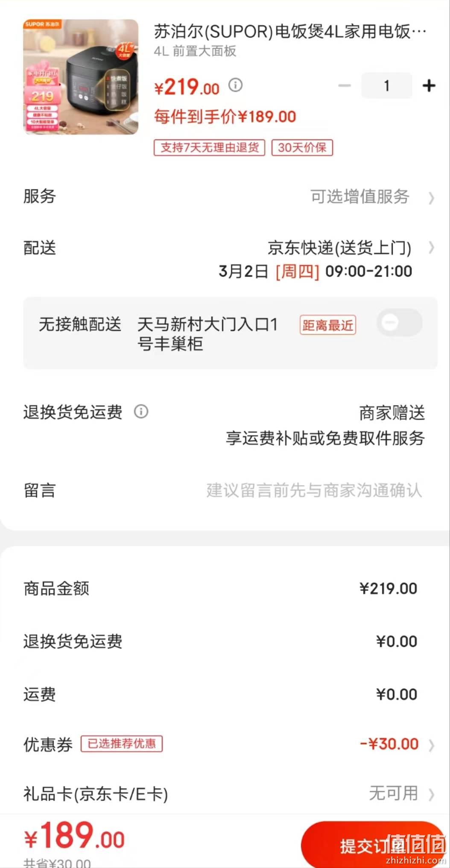Open the SUPOR rice cooker product thumbnail
This screenshot has width=450, height=868.
(x=81, y=77)
